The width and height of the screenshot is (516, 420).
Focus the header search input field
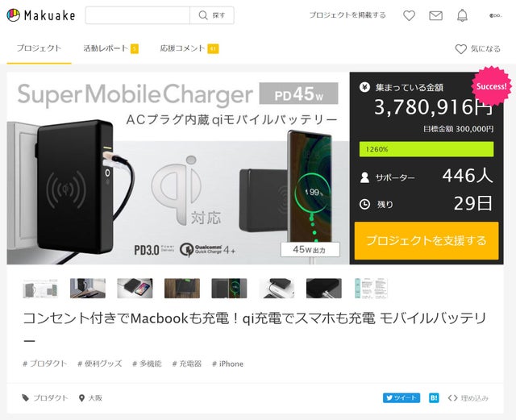point(138,15)
